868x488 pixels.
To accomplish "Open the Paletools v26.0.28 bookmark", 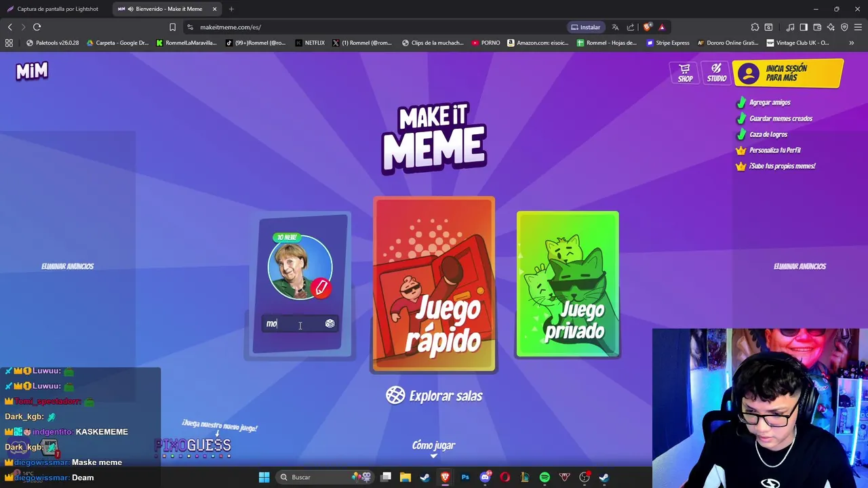I will (52, 43).
